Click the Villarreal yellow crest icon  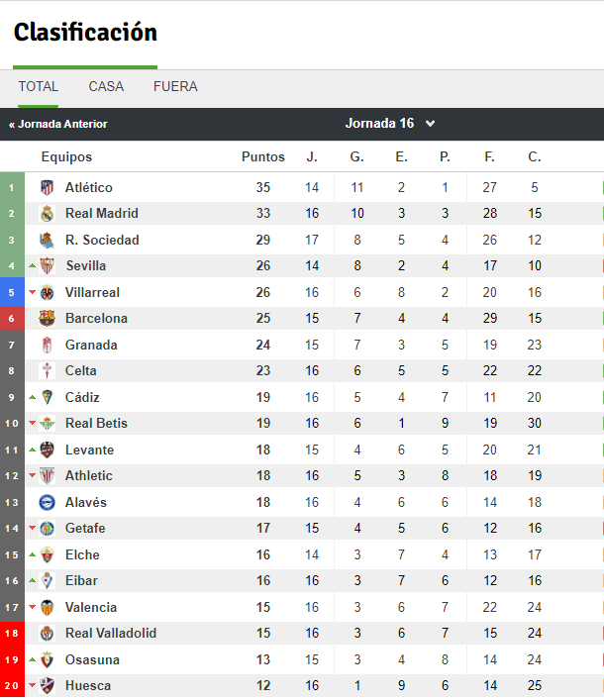tap(47, 293)
